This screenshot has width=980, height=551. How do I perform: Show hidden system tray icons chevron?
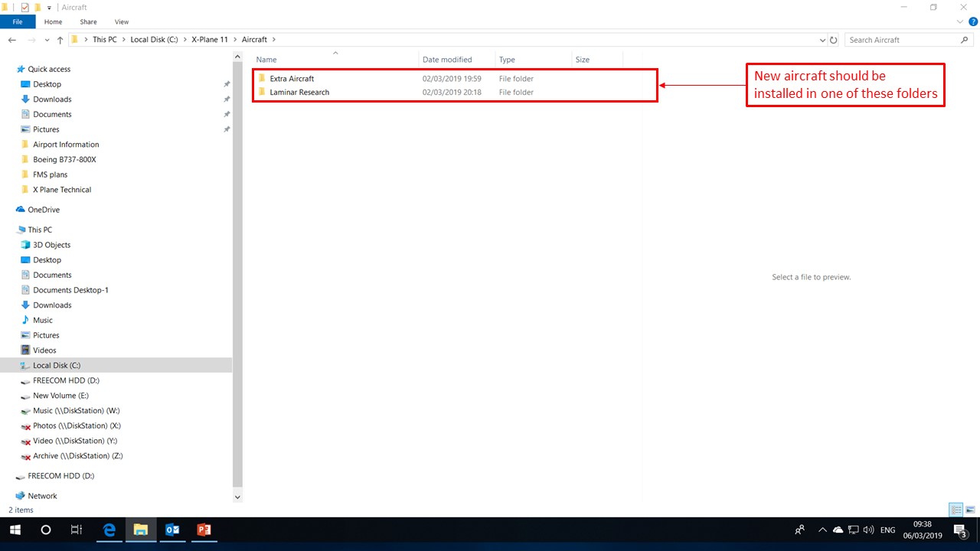822,530
